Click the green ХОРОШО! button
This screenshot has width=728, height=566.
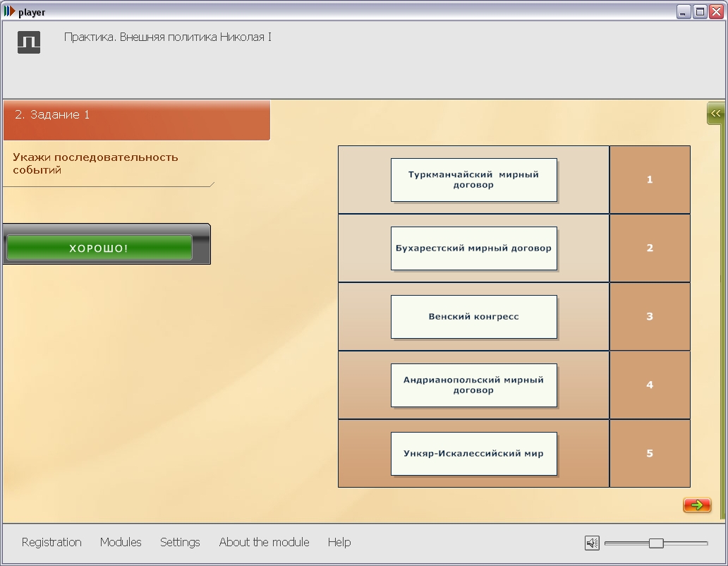click(x=99, y=248)
